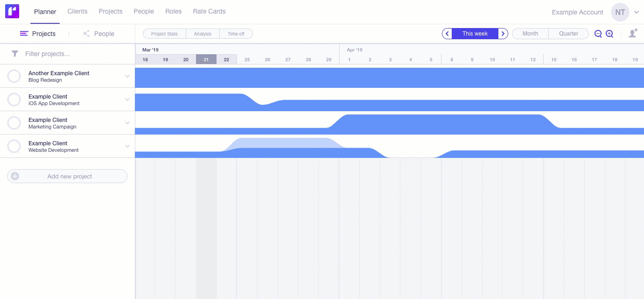644x299 pixels.
Task: Go to previous week arrow
Action: 447,34
